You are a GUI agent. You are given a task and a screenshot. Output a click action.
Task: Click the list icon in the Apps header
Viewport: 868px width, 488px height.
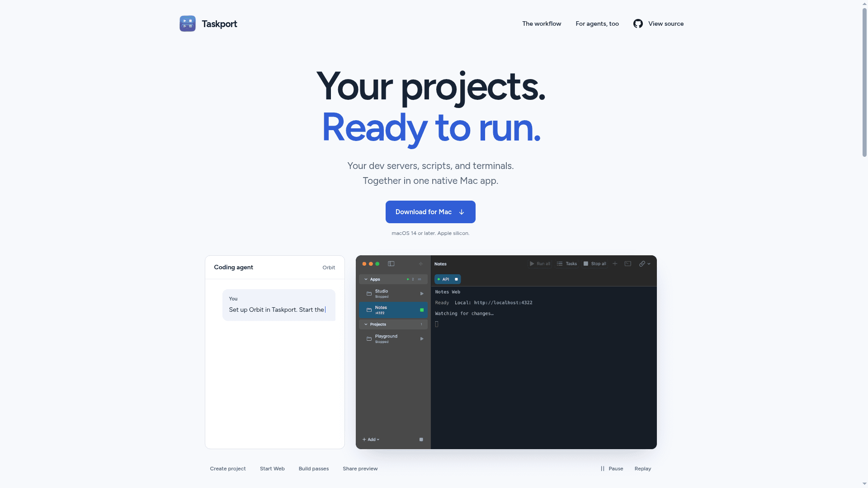420,279
